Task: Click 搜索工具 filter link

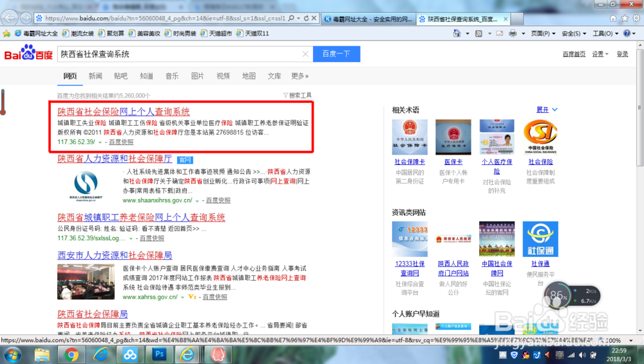Action: 298,95
